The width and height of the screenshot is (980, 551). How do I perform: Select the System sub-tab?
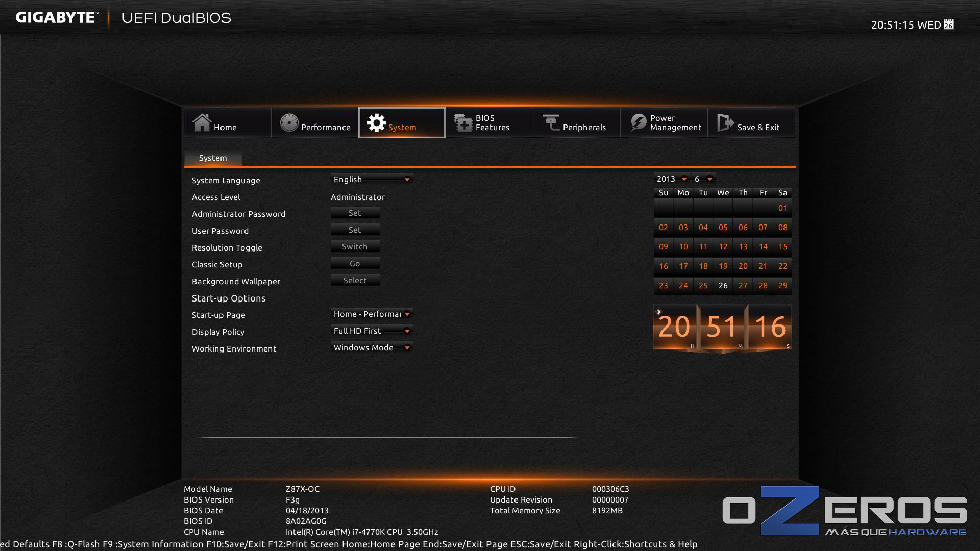coord(213,158)
